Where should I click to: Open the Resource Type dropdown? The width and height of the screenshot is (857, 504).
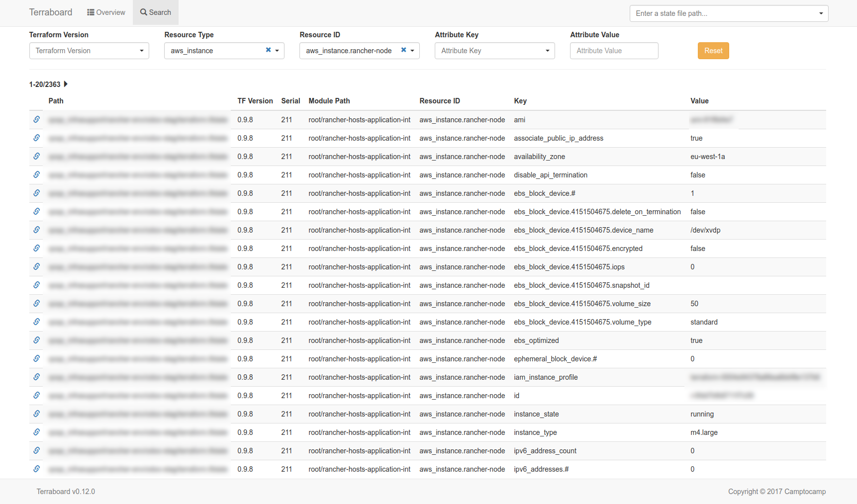coord(224,51)
